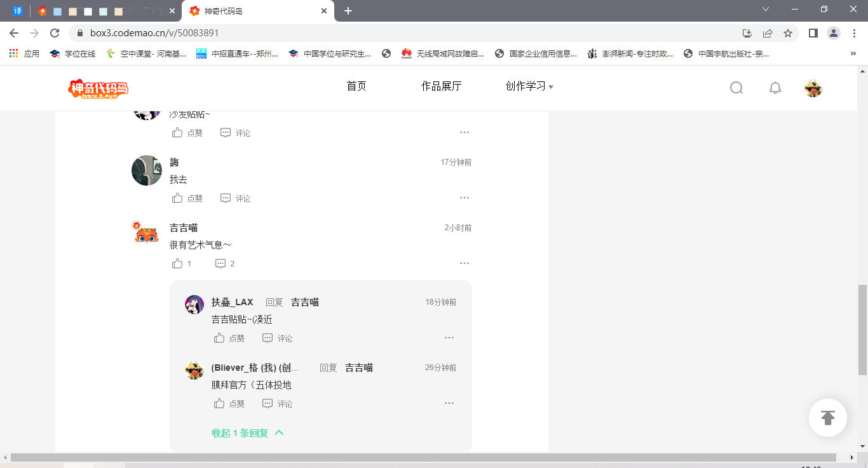This screenshot has height=468, width=868.
Task: Open the 学位在线 bookmark
Action: click(72, 53)
